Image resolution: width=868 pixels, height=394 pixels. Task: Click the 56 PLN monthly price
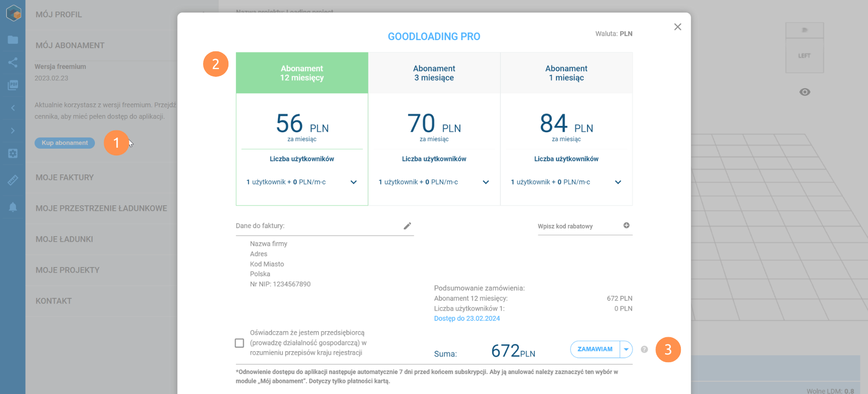pos(302,124)
